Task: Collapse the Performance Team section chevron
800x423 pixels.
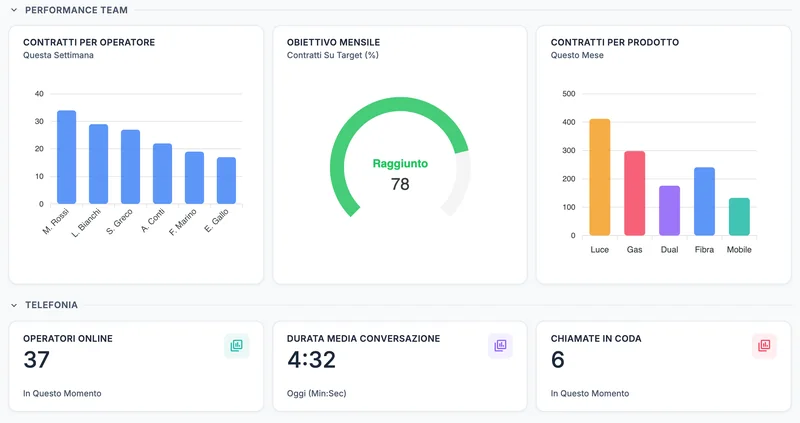Action: [x=14, y=10]
